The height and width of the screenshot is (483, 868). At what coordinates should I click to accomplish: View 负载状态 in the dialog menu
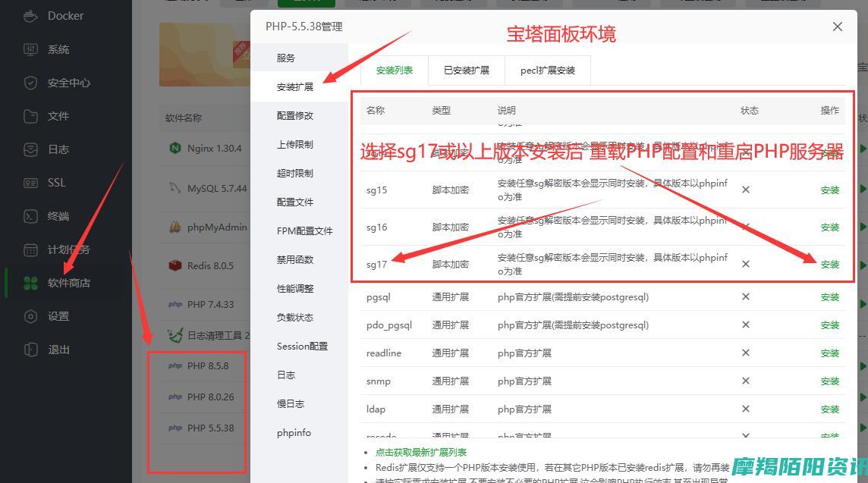(x=295, y=317)
